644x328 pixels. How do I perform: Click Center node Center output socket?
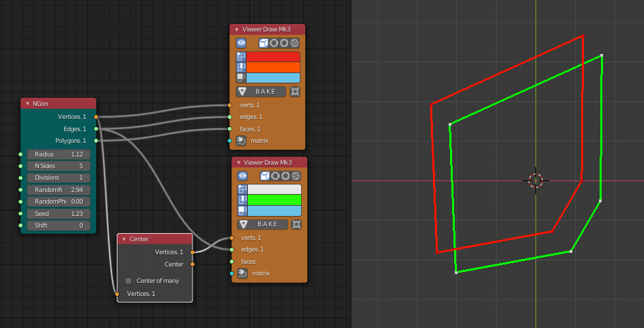[192, 264]
